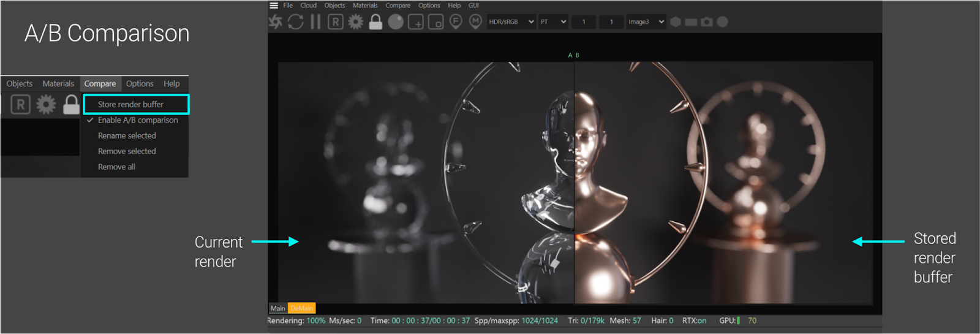
Task: Choose Store render buffer from the menu
Action: [130, 104]
